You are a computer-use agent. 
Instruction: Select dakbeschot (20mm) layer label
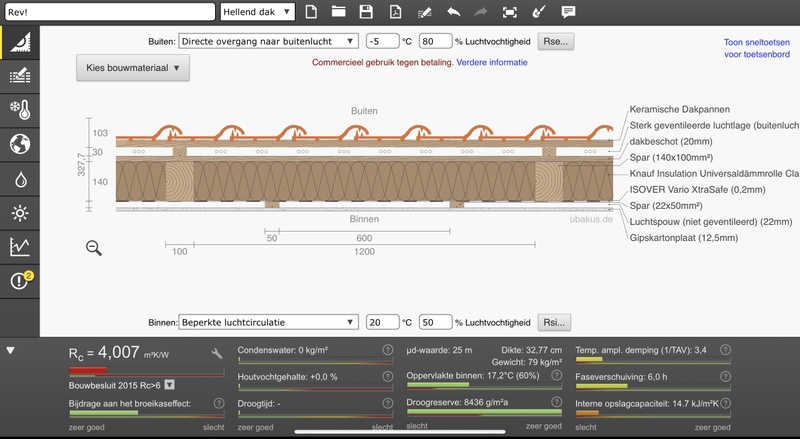(671, 141)
